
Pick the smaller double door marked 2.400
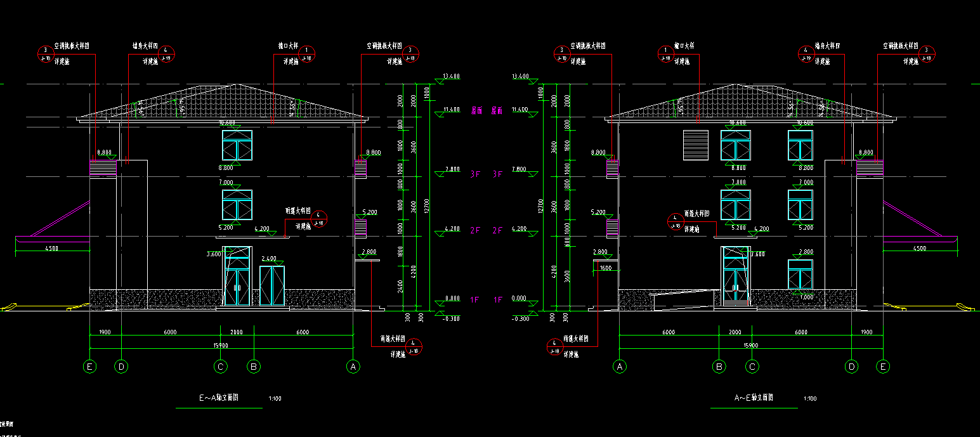pos(272,285)
